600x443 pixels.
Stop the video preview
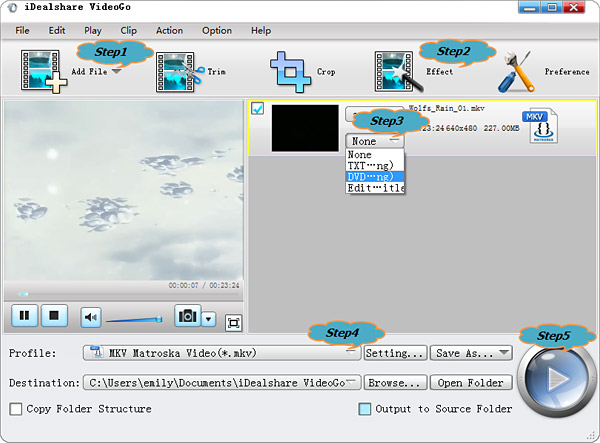pyautogui.click(x=54, y=316)
